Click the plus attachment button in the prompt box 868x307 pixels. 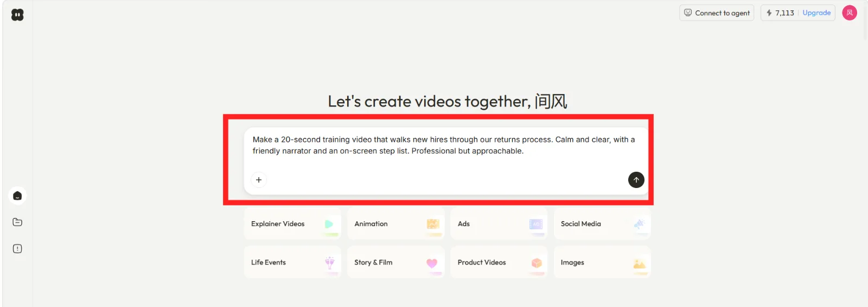(x=259, y=180)
